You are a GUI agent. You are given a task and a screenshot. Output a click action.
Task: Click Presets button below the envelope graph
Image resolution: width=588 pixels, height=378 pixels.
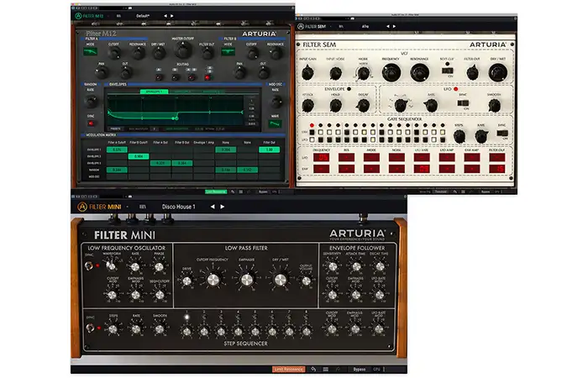pyautogui.click(x=116, y=129)
